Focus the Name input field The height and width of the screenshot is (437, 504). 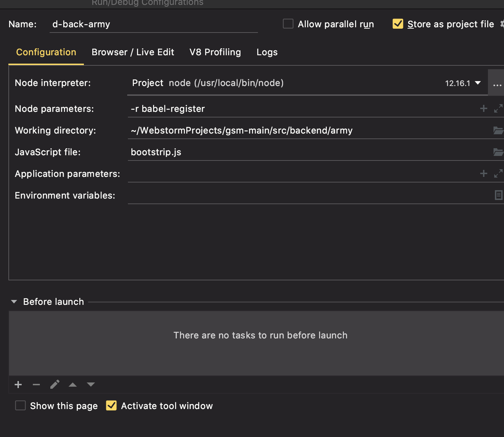pos(154,24)
